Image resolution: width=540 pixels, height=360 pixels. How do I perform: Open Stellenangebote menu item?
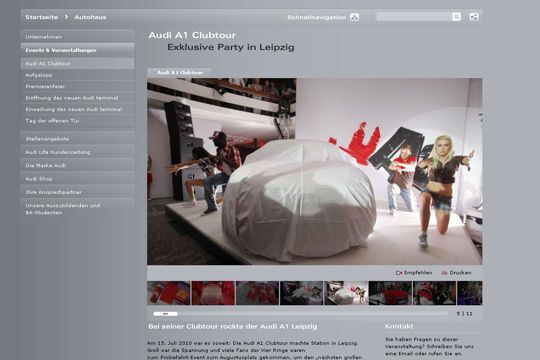click(x=77, y=139)
